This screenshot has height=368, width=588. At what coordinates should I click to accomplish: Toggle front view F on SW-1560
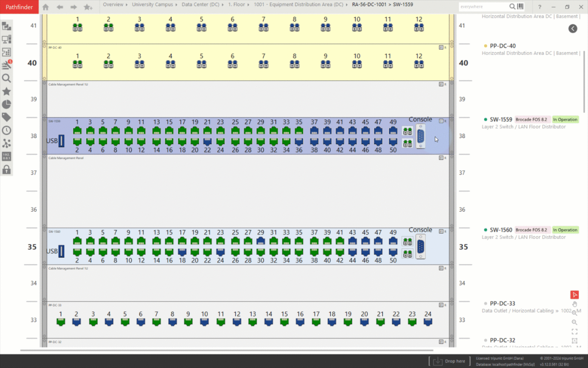coord(441,232)
